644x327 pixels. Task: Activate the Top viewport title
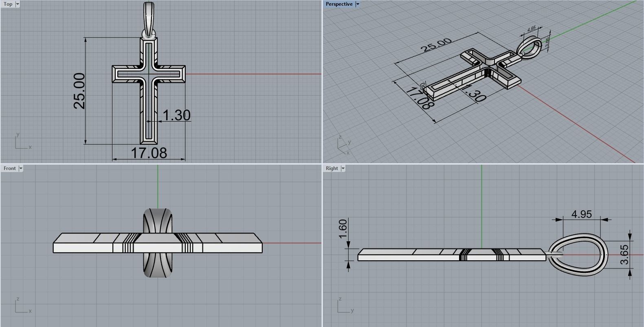coord(8,4)
